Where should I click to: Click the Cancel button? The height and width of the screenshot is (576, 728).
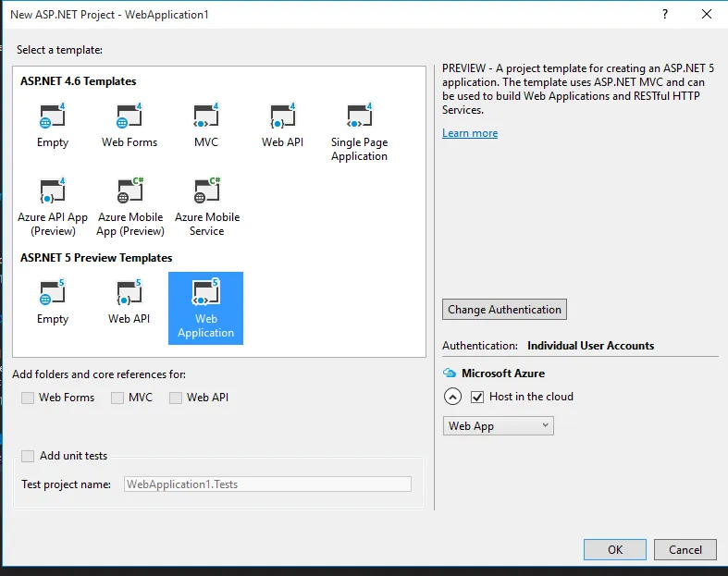click(685, 549)
